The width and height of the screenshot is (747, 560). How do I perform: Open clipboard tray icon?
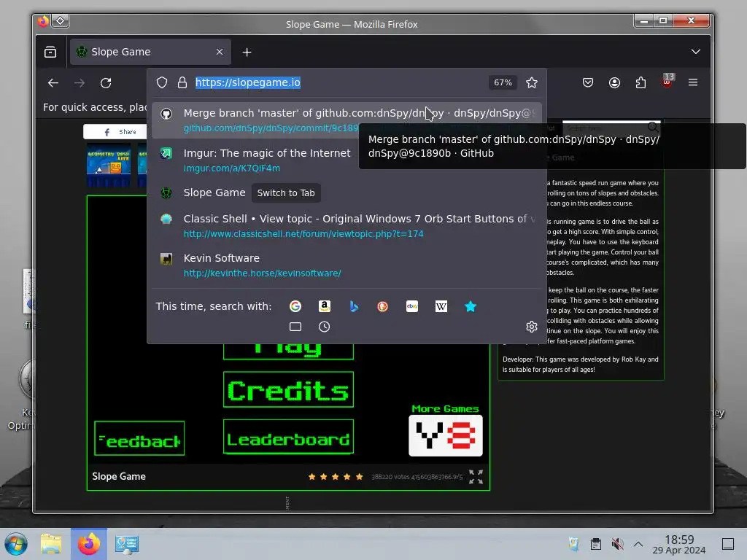pyautogui.click(x=595, y=544)
